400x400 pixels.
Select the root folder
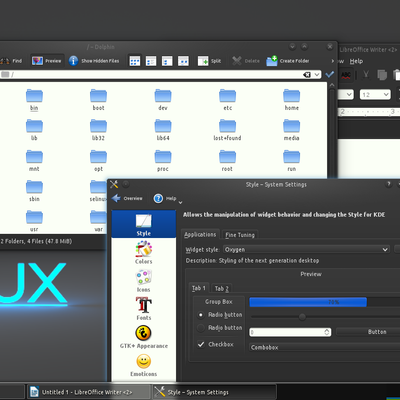(227, 161)
